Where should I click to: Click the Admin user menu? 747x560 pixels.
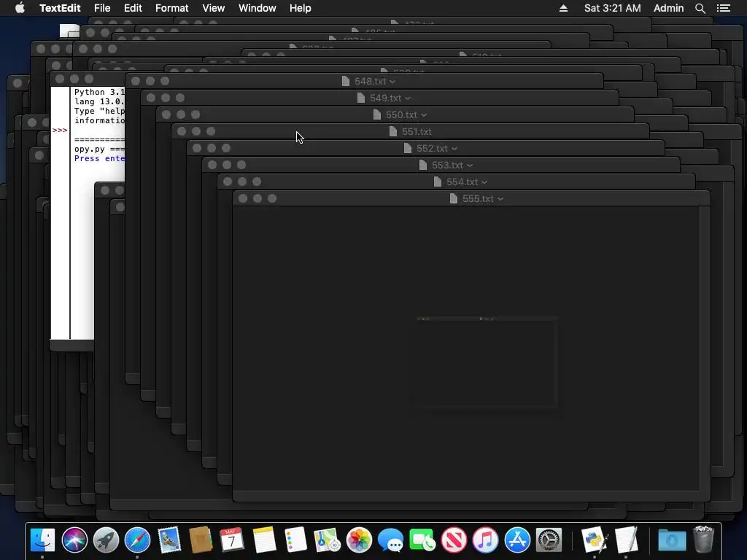tap(668, 8)
